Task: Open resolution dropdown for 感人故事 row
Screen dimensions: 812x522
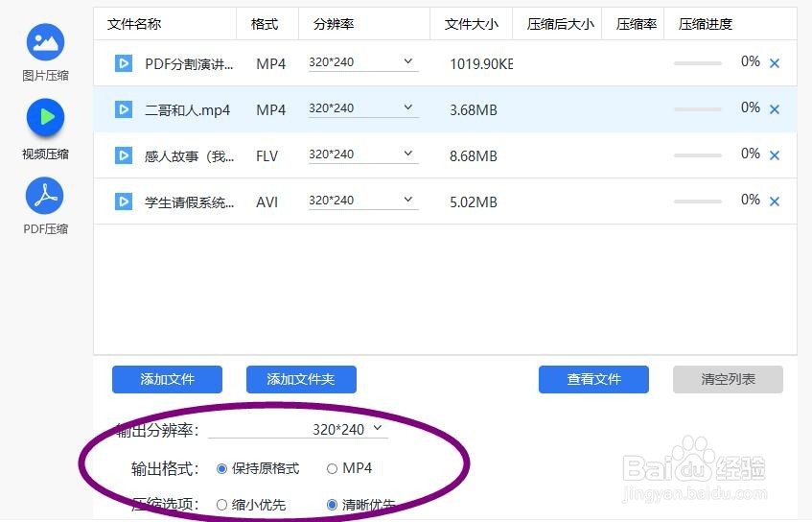Action: coord(363,154)
